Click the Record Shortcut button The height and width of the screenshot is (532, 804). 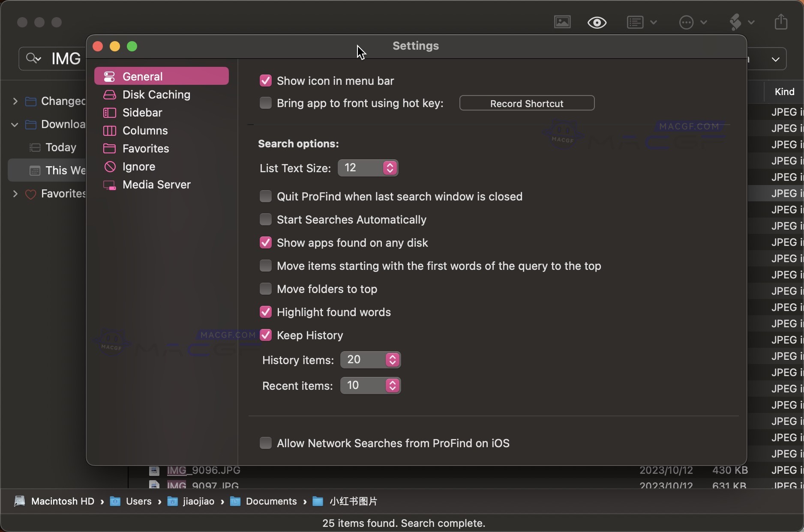(x=527, y=103)
